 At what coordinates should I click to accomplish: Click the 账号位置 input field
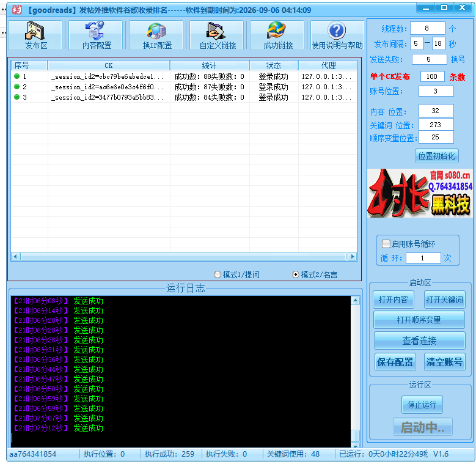click(x=436, y=91)
